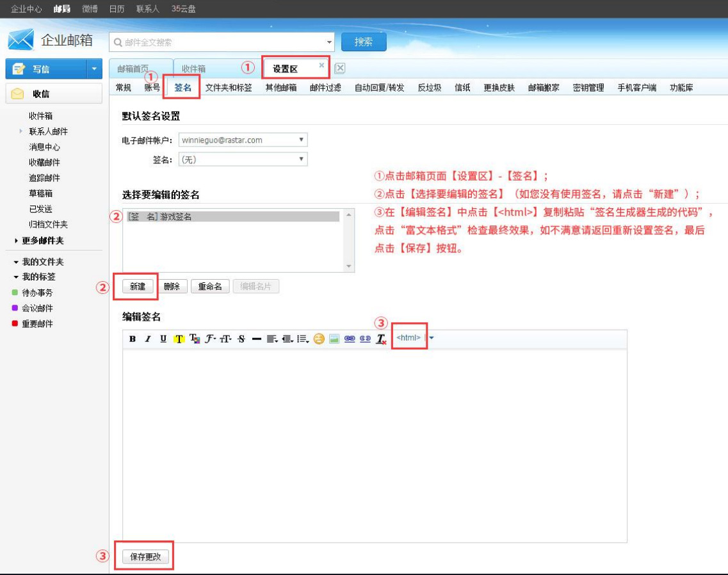Click the underline formatting icon
The height and width of the screenshot is (575, 728).
click(163, 339)
